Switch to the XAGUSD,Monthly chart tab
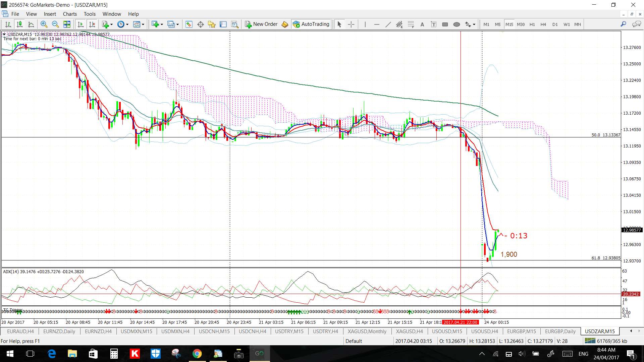Screen dimensions: 644x362 tap(367, 331)
